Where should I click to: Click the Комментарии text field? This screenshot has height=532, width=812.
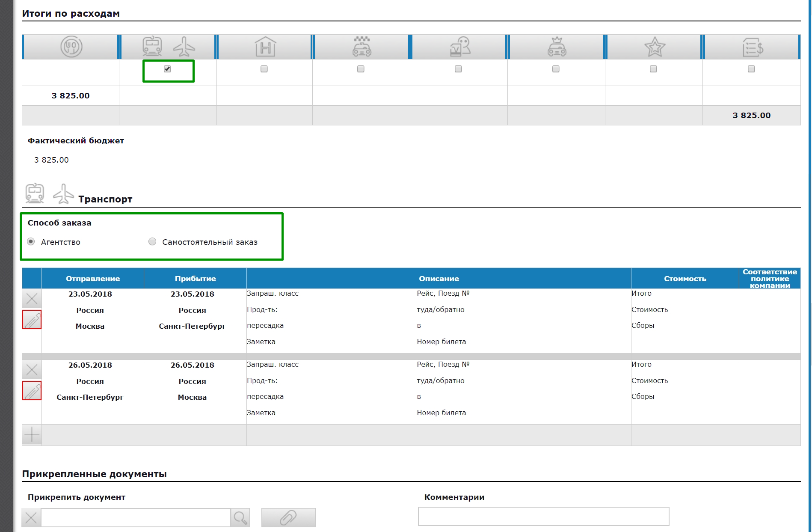[x=543, y=516]
